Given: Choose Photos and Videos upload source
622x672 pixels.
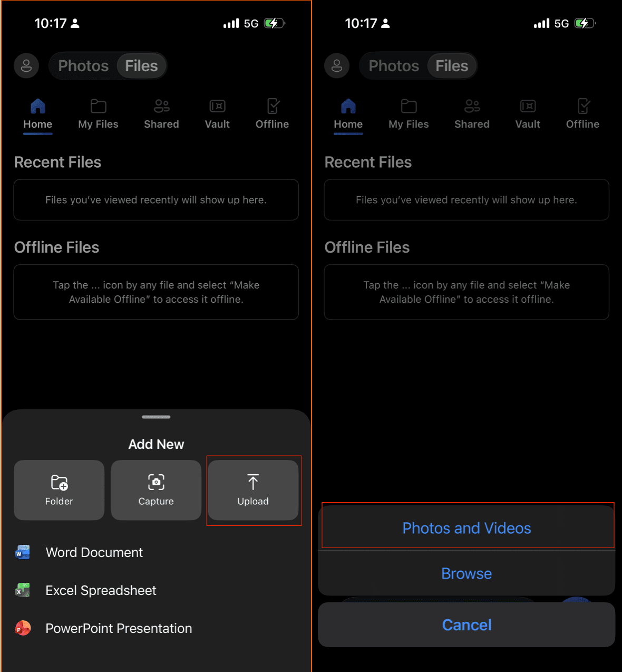Looking at the screenshot, I should [466, 527].
